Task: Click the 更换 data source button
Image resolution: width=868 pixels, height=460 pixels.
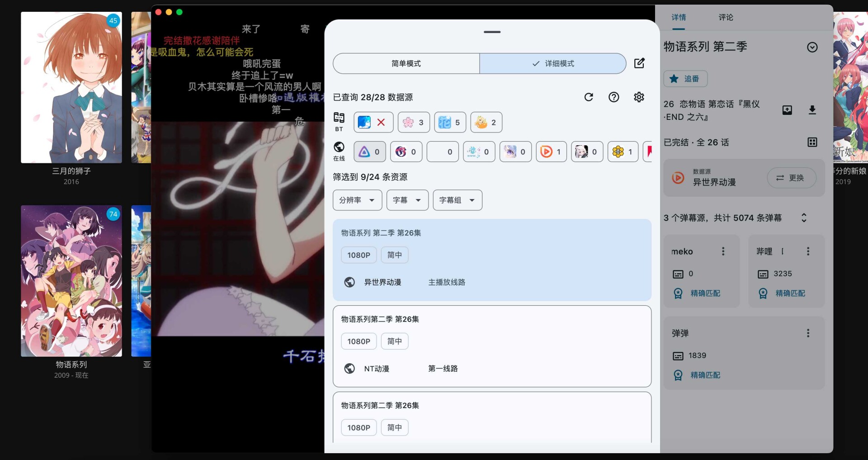Action: click(x=792, y=178)
